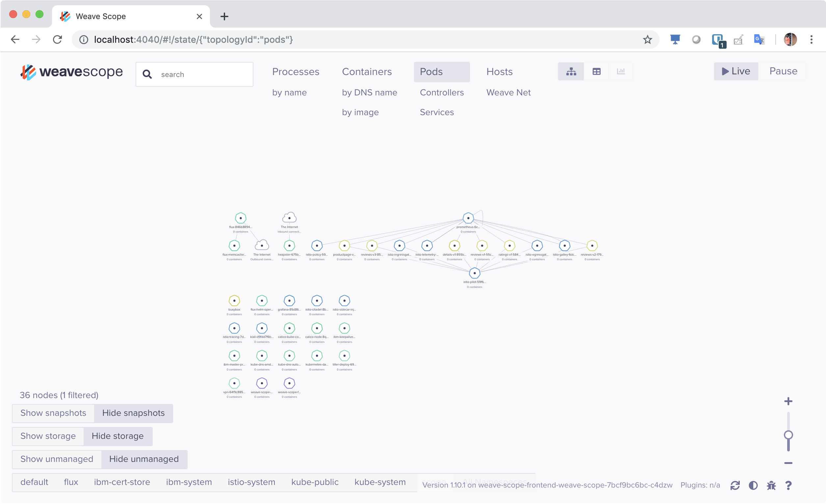Show containers by DNS name
Image resolution: width=826 pixels, height=504 pixels.
point(370,92)
